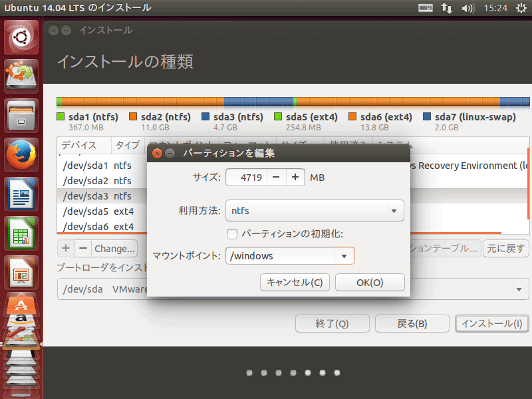The width and height of the screenshot is (532, 399).
Task: Click the mount point field with /windows
Action: click(x=280, y=256)
